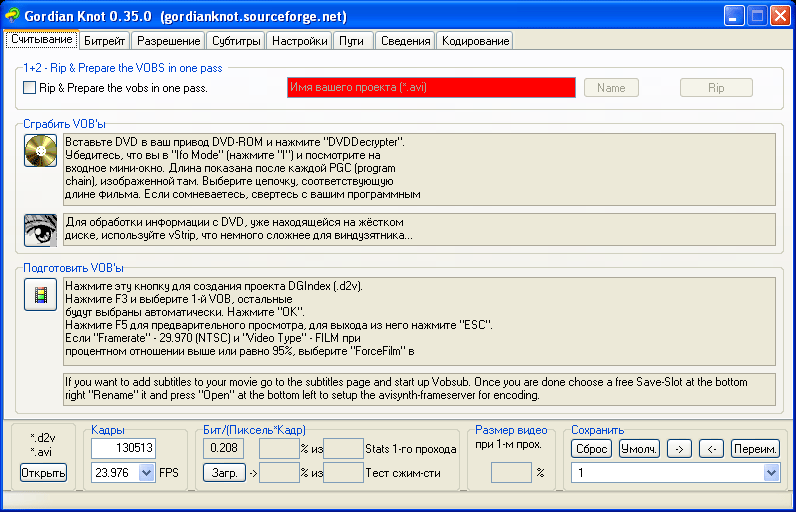796x512 pixels.
Task: Open the Субтитры tab
Action: [236, 41]
